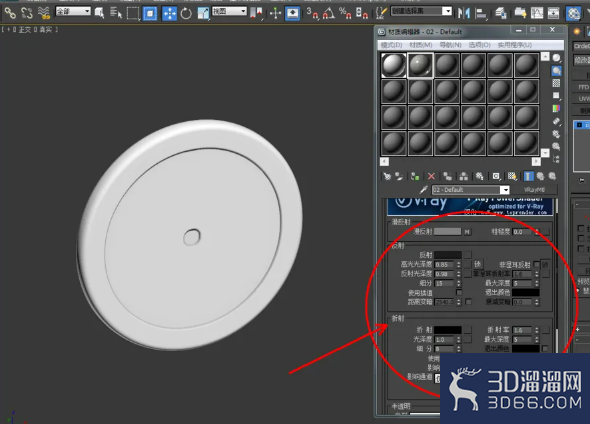Click the Assign Material to Selection icon
The height and width of the screenshot is (424, 590).
tap(415, 176)
